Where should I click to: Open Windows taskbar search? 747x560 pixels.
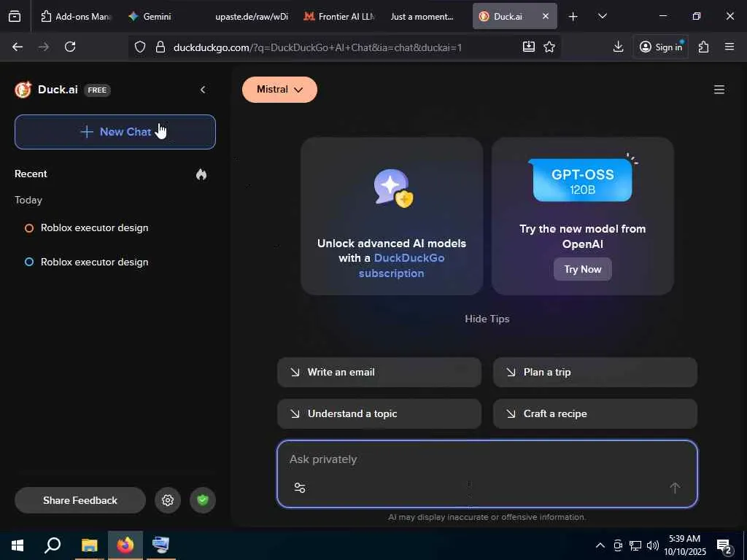tap(53, 545)
